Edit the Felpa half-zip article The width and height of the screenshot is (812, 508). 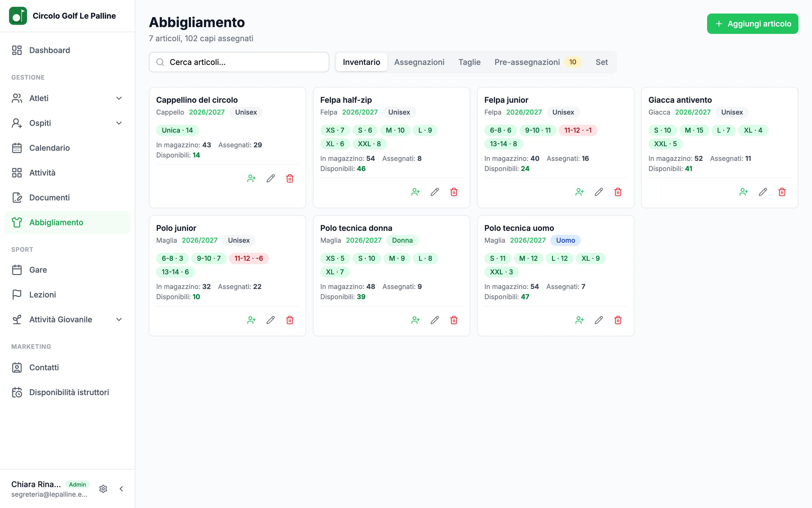pyautogui.click(x=434, y=192)
